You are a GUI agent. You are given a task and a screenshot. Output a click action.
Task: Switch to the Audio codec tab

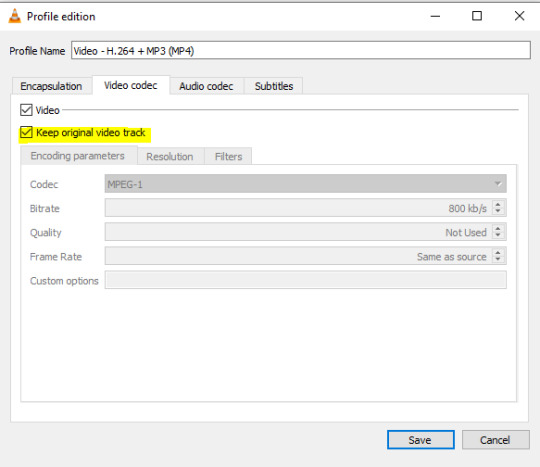pos(206,86)
